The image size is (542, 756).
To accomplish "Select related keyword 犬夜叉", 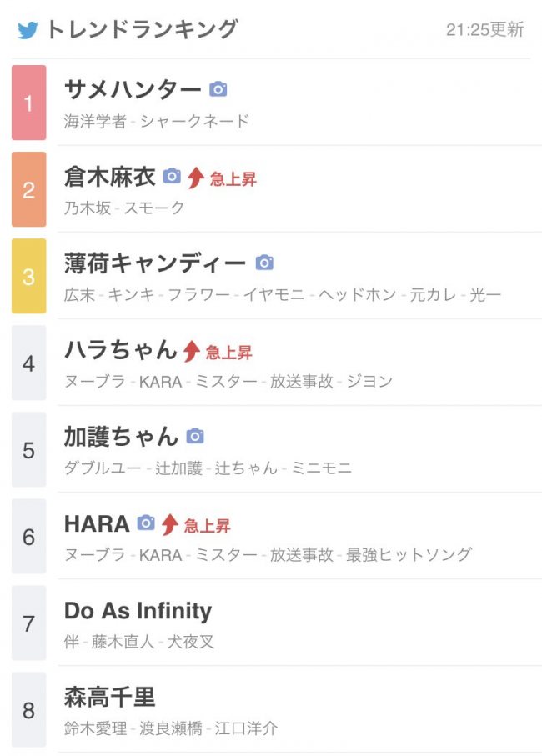I will pos(190,642).
